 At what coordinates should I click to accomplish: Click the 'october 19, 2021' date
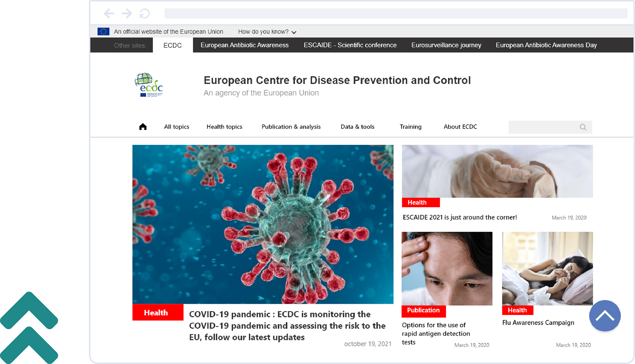point(368,344)
